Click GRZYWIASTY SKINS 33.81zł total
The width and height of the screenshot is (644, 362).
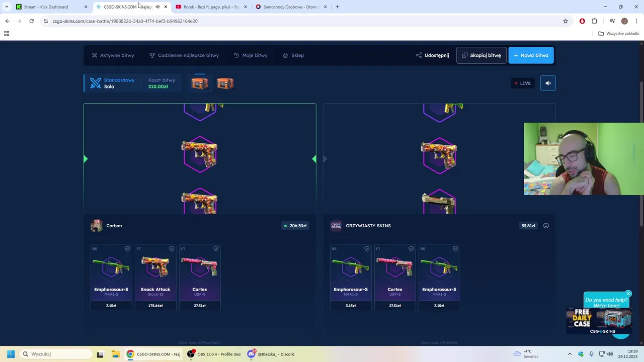[x=528, y=226]
